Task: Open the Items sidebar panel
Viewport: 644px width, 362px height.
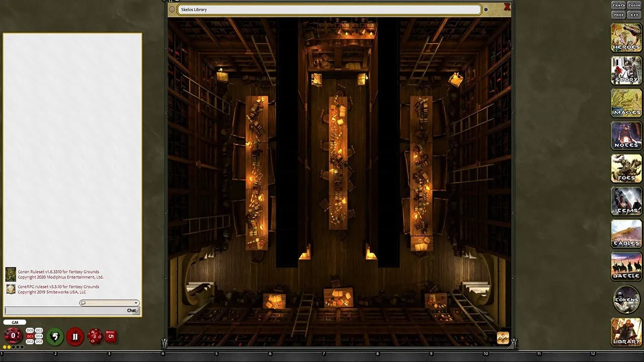Action: click(x=626, y=201)
